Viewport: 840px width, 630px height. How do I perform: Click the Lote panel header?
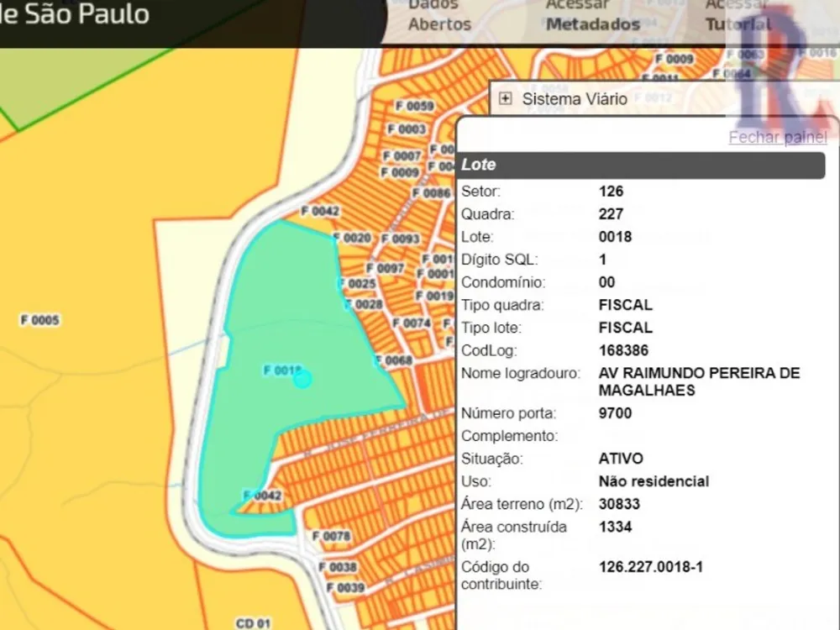point(641,165)
